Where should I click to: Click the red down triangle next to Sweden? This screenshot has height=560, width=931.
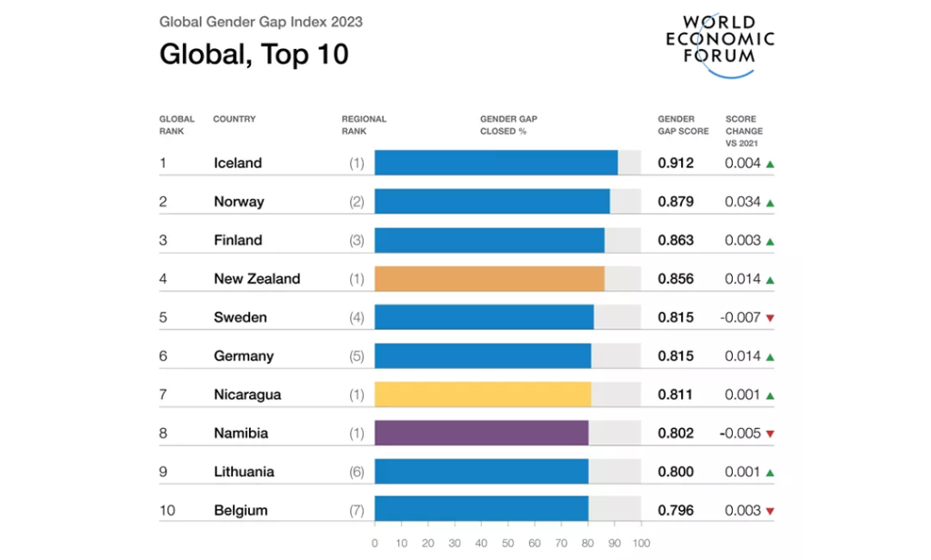tap(771, 316)
